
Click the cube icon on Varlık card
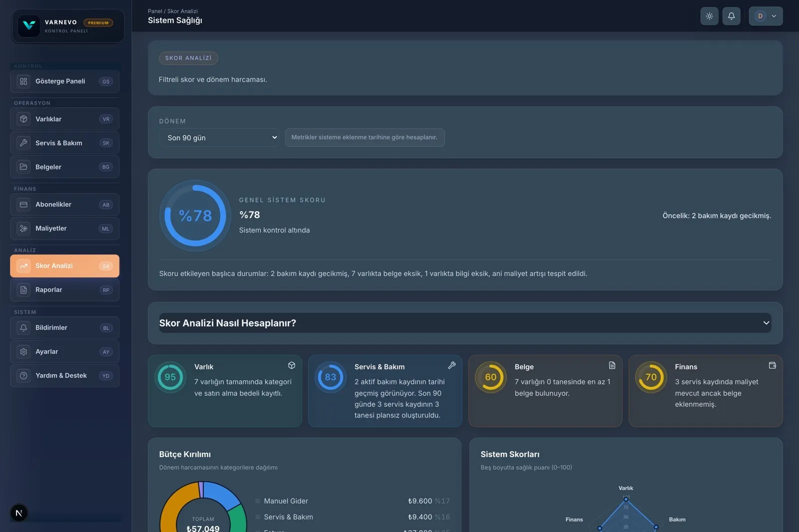[x=292, y=365]
